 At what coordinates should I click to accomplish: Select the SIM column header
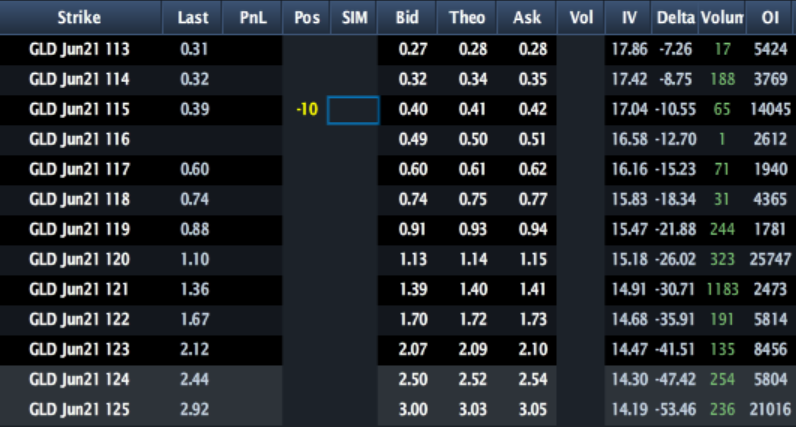point(354,18)
